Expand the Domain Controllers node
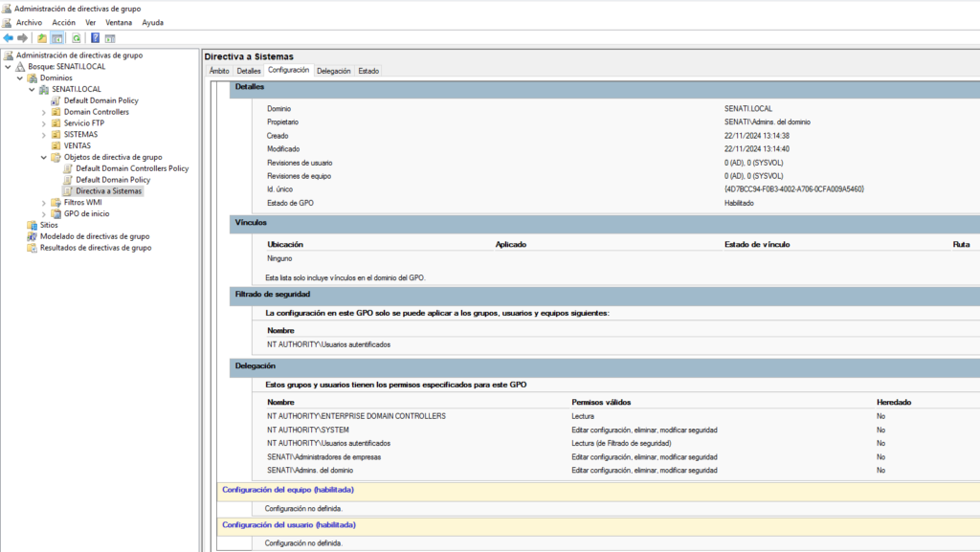Screen dimensions: 980x552 click(x=44, y=112)
